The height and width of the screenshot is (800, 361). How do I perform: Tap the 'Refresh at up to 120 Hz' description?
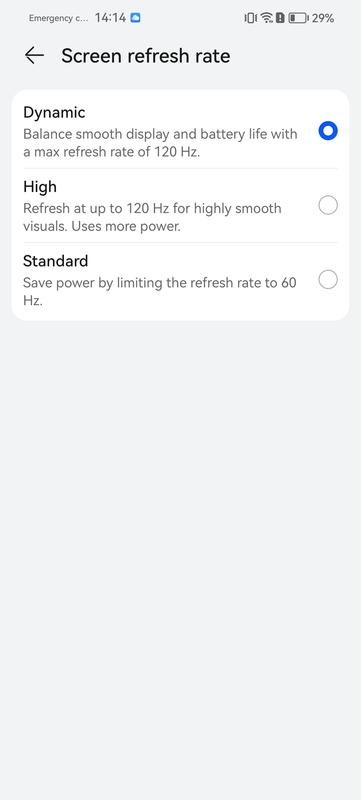(x=152, y=217)
